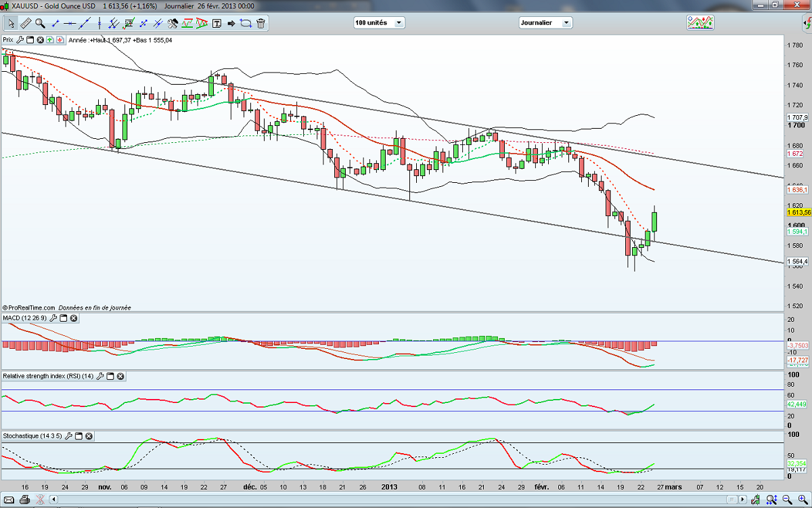Screen dimensions: 812x508
Task: Maximize the Stochastique panel window
Action: 78,436
